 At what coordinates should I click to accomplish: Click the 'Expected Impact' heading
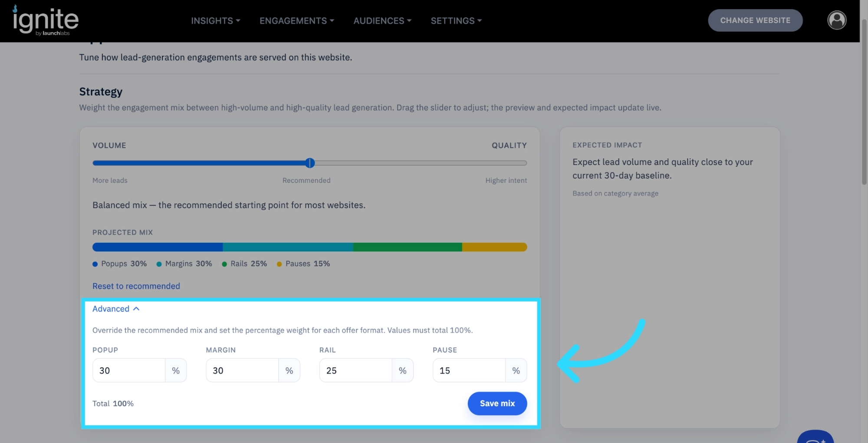click(x=607, y=145)
